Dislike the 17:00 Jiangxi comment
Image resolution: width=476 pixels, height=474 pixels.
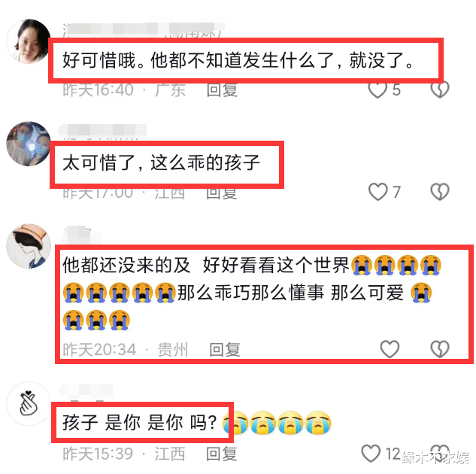tap(440, 192)
